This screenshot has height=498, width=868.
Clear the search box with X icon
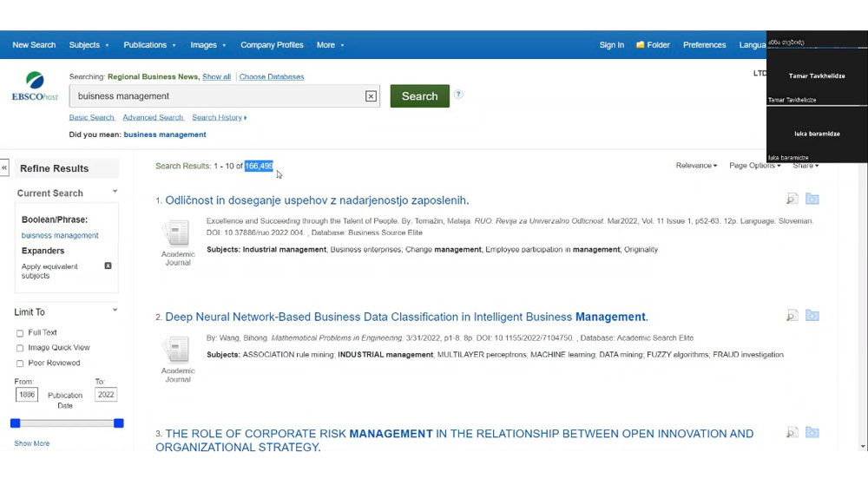click(x=371, y=96)
